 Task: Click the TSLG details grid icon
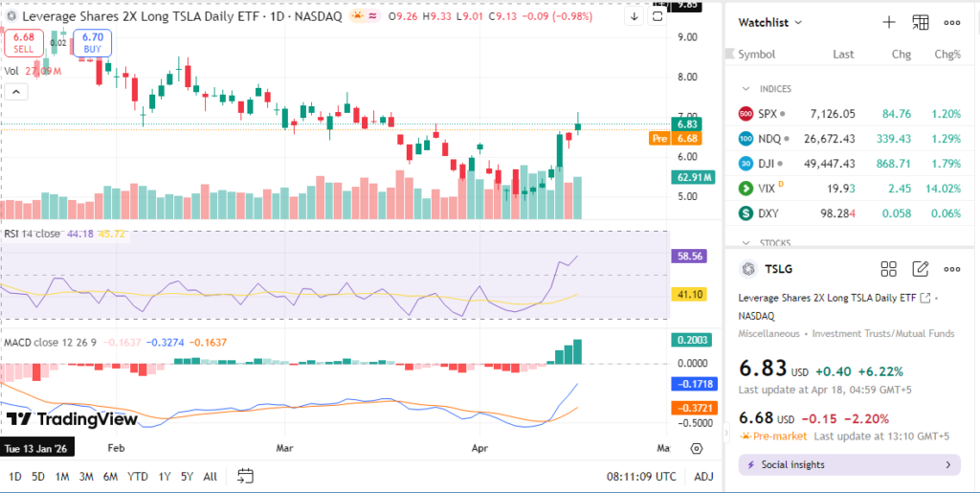pyautogui.click(x=888, y=269)
